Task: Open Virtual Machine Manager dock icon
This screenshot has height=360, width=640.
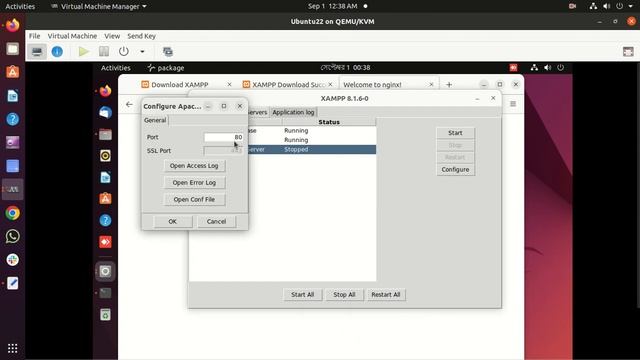Action: (13, 189)
